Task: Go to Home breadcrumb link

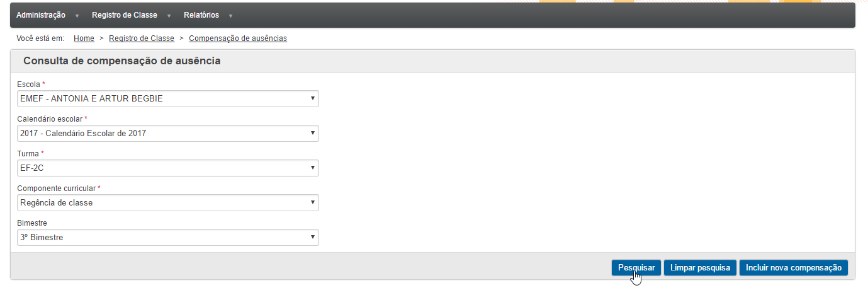Action: [x=84, y=38]
